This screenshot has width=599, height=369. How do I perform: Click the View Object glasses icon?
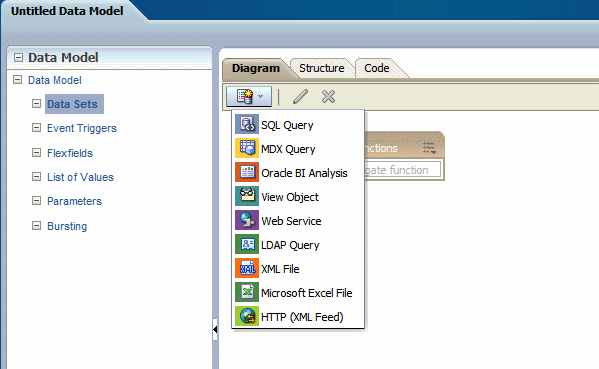pyautogui.click(x=247, y=196)
